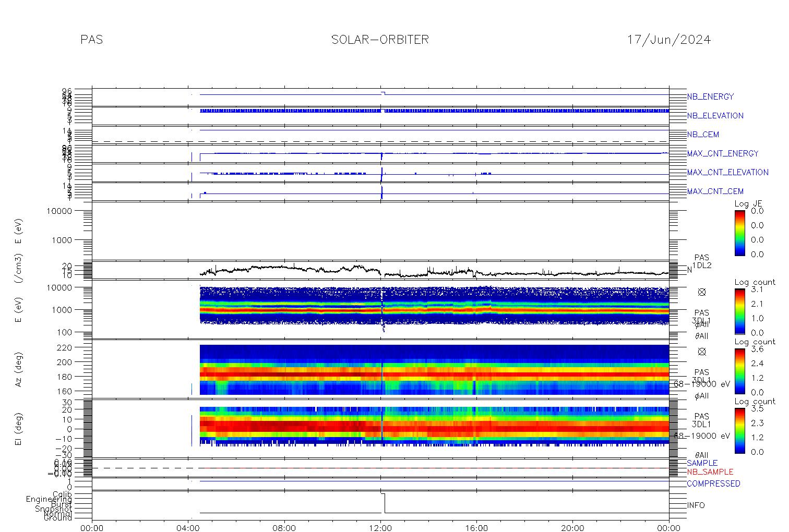
Task: Select the NB_ENERGY panel label
Action: click(x=710, y=96)
